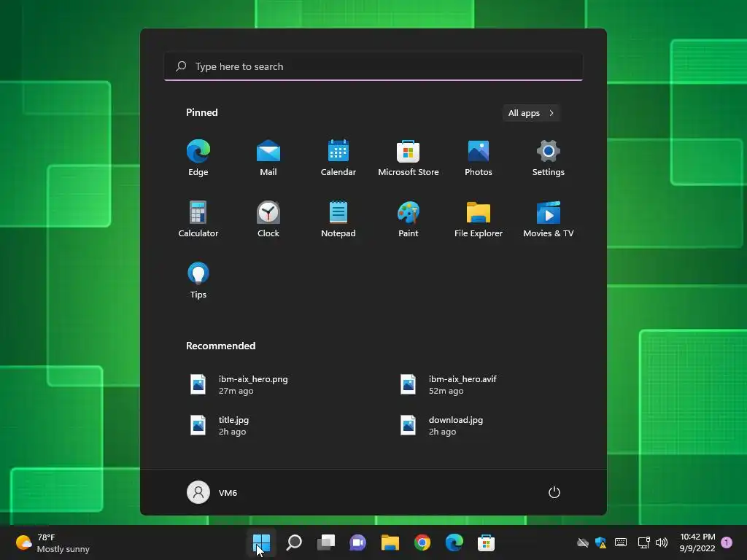Open the VM6 user account menu
Viewport: 747px width, 560px height.
[x=212, y=492]
